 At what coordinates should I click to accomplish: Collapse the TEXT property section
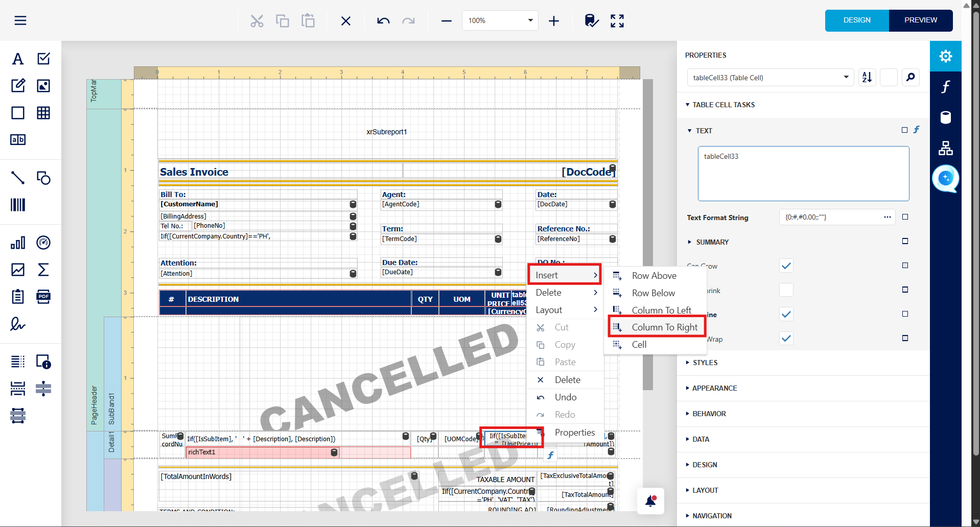[701, 131]
